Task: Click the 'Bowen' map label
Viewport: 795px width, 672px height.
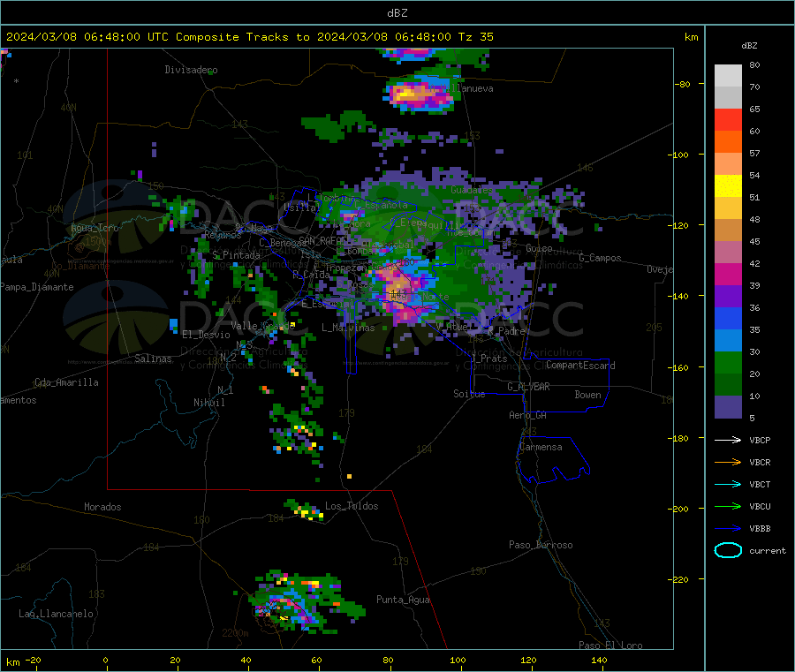Action: coord(587,395)
